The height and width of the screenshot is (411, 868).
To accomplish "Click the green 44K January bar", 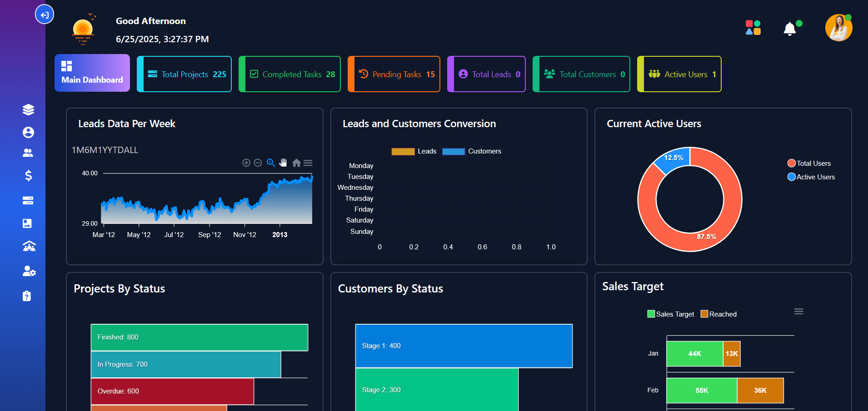I will pyautogui.click(x=694, y=353).
